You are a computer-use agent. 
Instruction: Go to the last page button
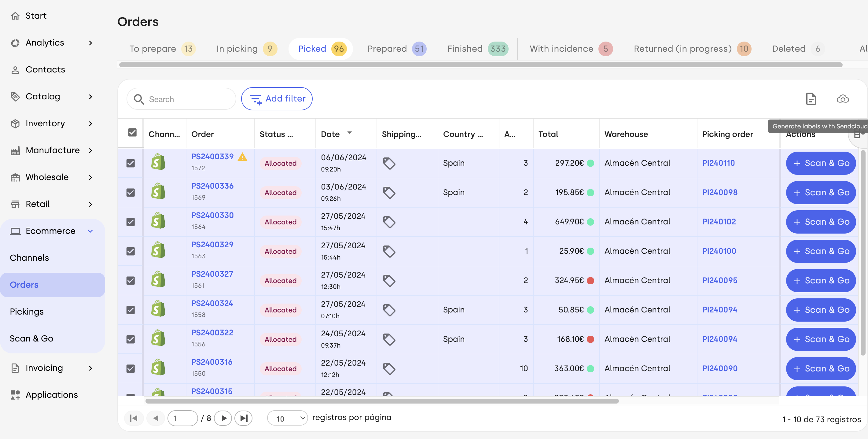[244, 418]
